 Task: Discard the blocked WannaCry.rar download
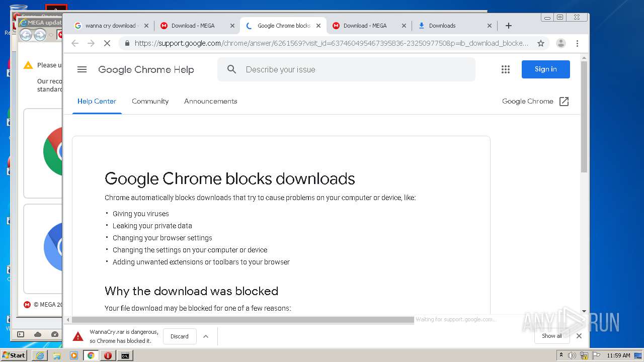(x=180, y=336)
